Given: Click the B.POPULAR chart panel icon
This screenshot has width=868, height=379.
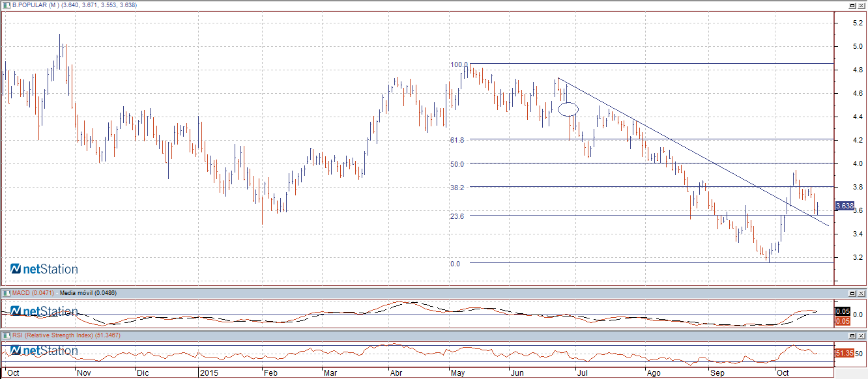Looking at the screenshot, I should [x=6, y=5].
